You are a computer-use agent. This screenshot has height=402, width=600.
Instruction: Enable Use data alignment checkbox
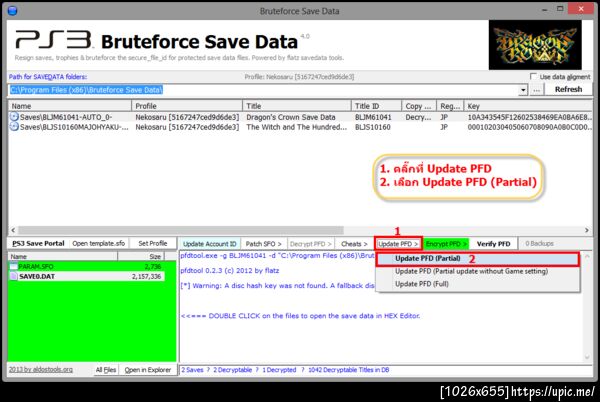(533, 76)
